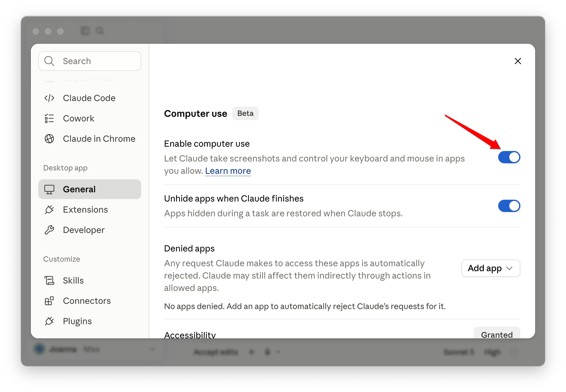Click the Sonnet 5 model selector behind the dialog
Screen dimensions: 566x392
point(459,352)
